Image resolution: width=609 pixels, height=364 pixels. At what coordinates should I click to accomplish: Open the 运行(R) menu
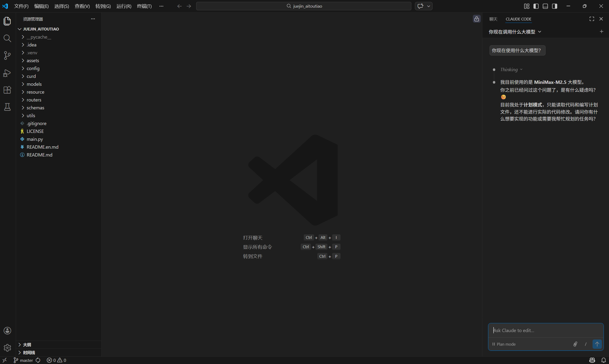(124, 6)
